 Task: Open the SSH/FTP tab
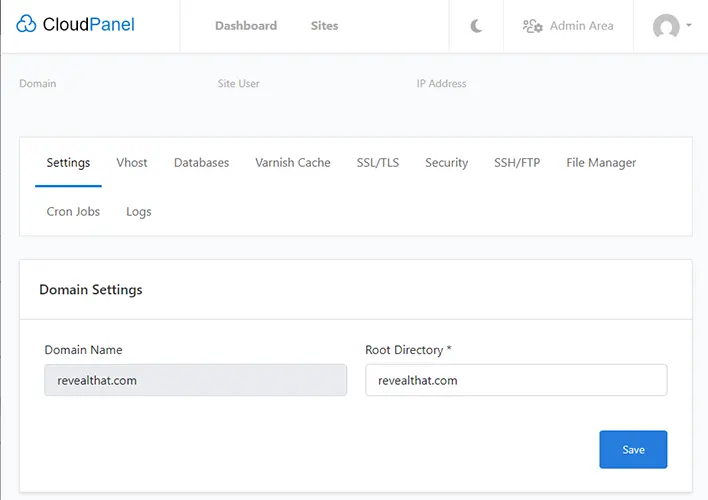coord(517,163)
